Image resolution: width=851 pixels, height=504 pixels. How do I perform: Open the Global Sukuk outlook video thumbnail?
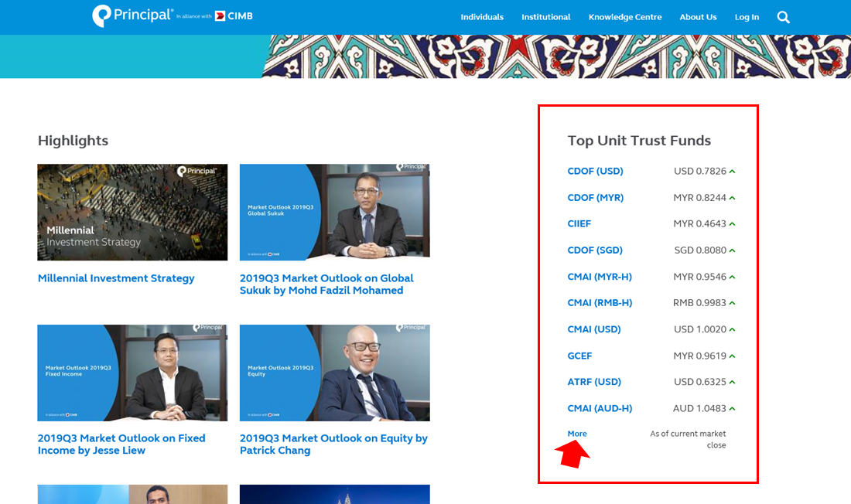[x=335, y=211]
